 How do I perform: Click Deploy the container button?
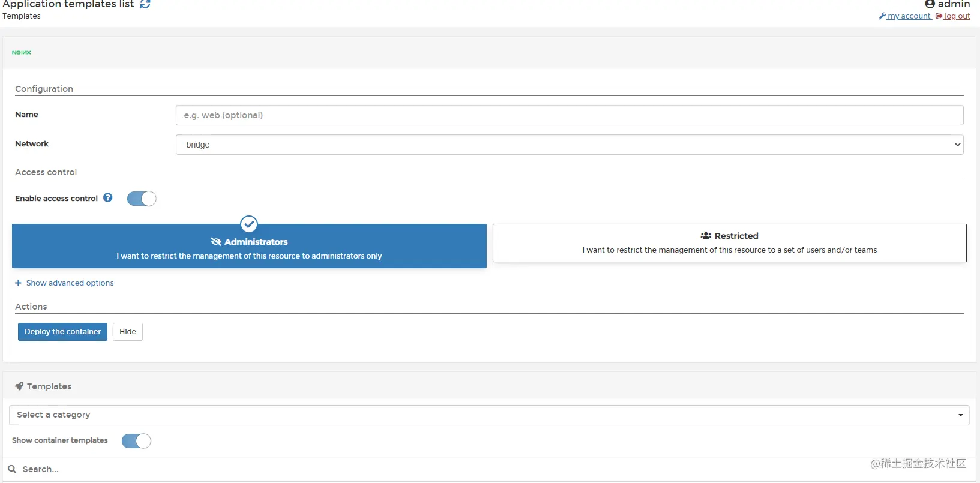[62, 332]
